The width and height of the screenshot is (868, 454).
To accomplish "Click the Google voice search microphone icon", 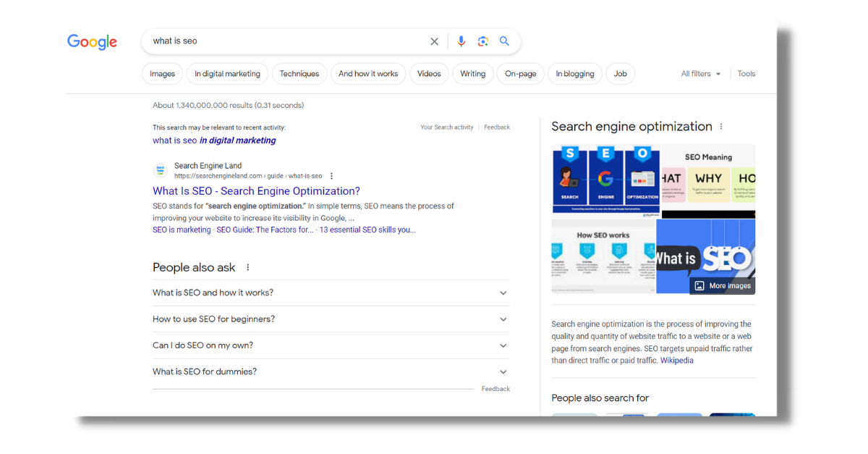I will 461,41.
